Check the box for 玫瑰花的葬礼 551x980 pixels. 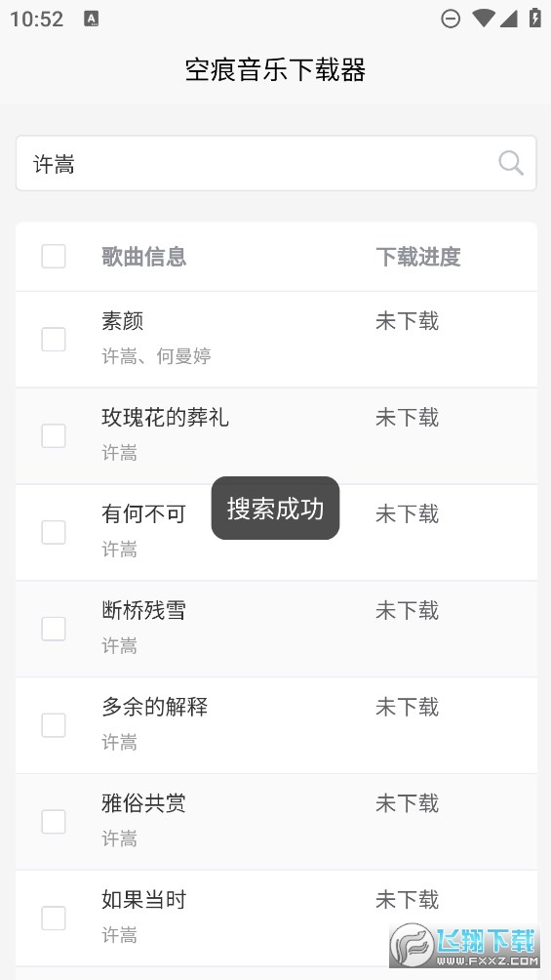53,435
